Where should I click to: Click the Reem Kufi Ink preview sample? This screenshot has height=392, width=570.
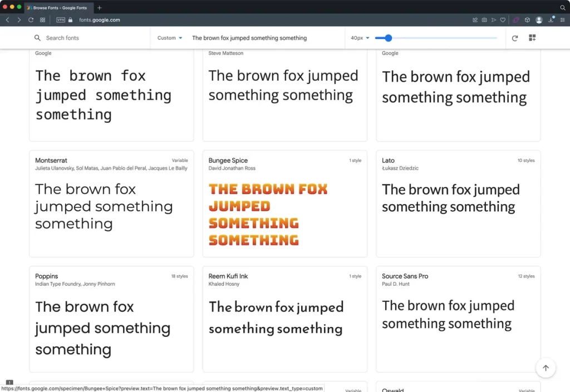(x=276, y=317)
